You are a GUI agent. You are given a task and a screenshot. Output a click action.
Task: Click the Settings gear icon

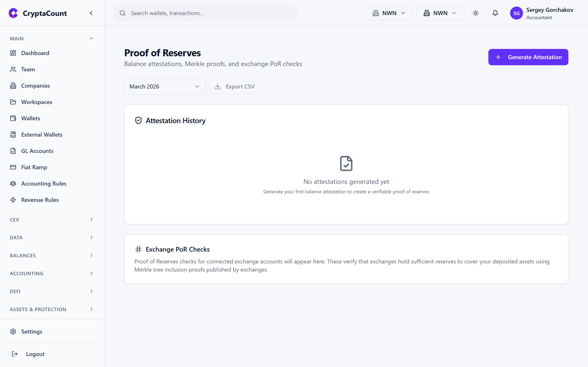coord(13,332)
